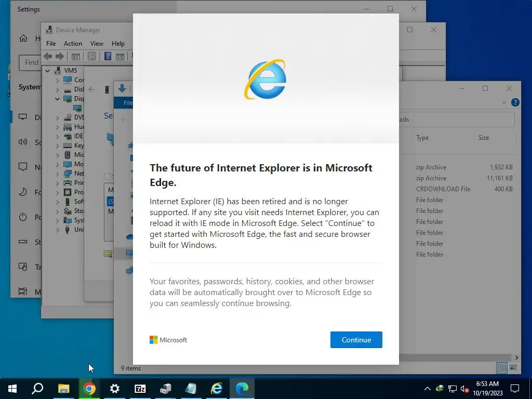Viewport: 532px width, 399px height.
Task: Click the right scroll arrow in File Explorer
Action: (516, 357)
